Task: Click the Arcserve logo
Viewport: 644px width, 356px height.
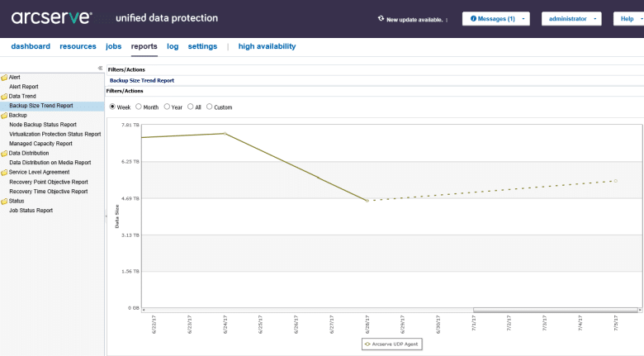Action: coord(51,17)
